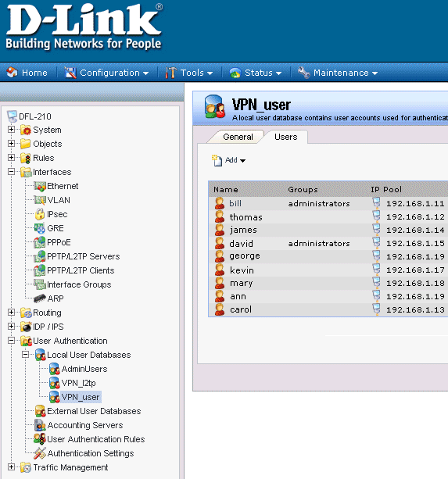Screen dimensions: 448x479
Task: Open the Add dropdown arrow
Action: 242,161
